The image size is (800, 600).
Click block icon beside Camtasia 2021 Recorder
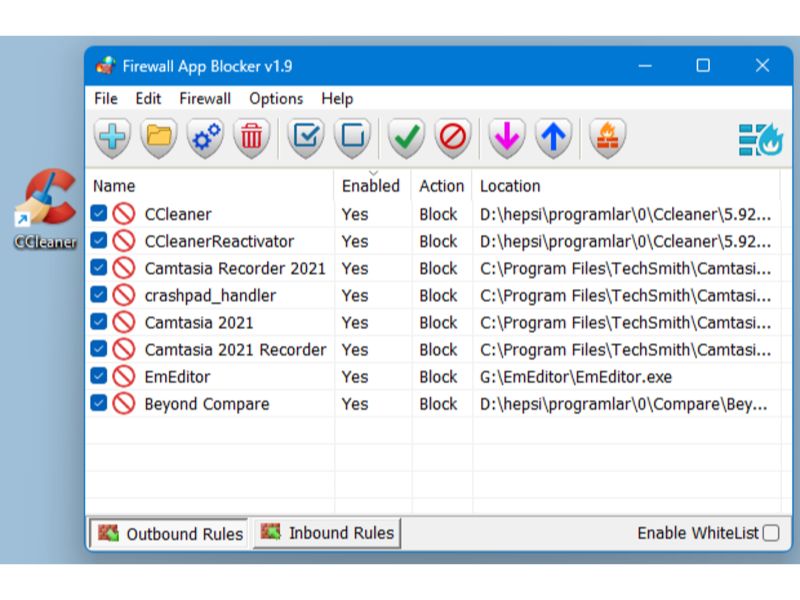click(x=123, y=349)
